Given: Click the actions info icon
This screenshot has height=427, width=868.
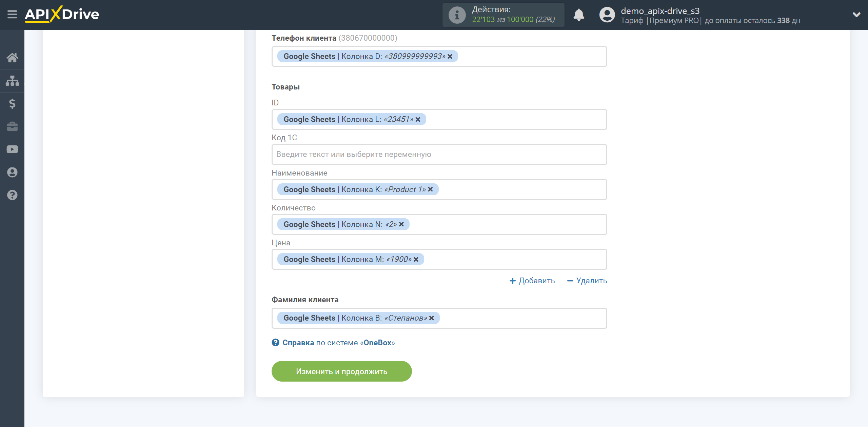Looking at the screenshot, I should tap(457, 15).
